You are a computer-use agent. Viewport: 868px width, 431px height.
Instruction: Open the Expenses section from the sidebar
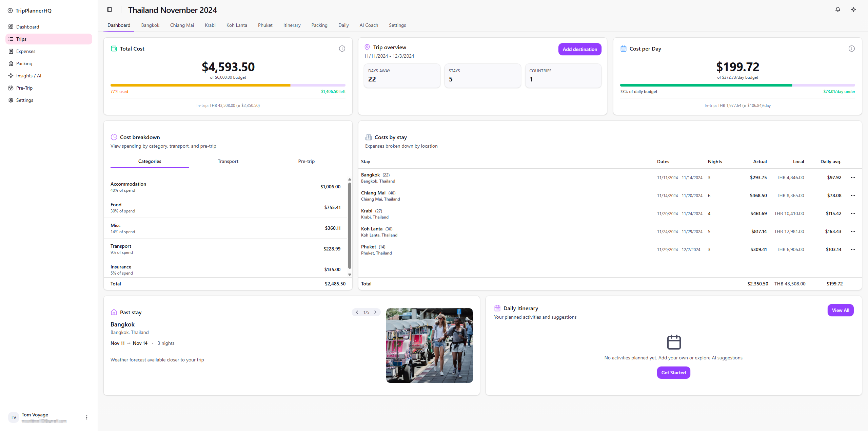[26, 51]
